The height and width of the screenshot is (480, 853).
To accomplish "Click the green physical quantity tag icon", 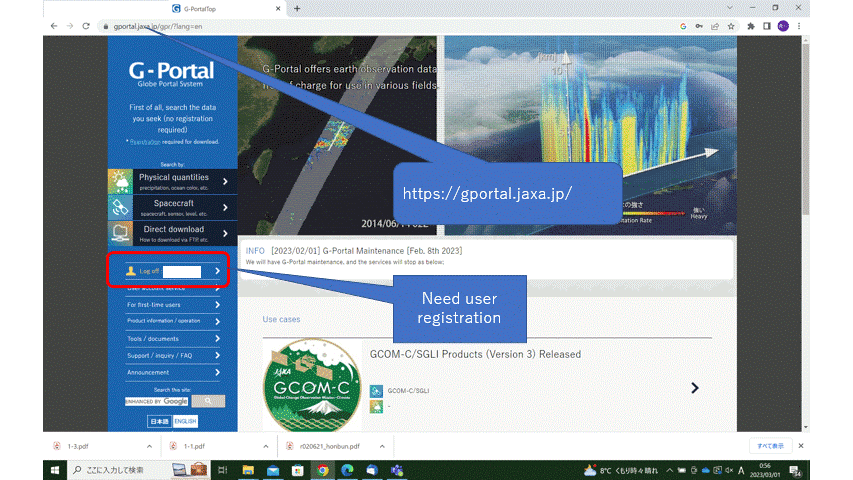I will pos(376,406).
